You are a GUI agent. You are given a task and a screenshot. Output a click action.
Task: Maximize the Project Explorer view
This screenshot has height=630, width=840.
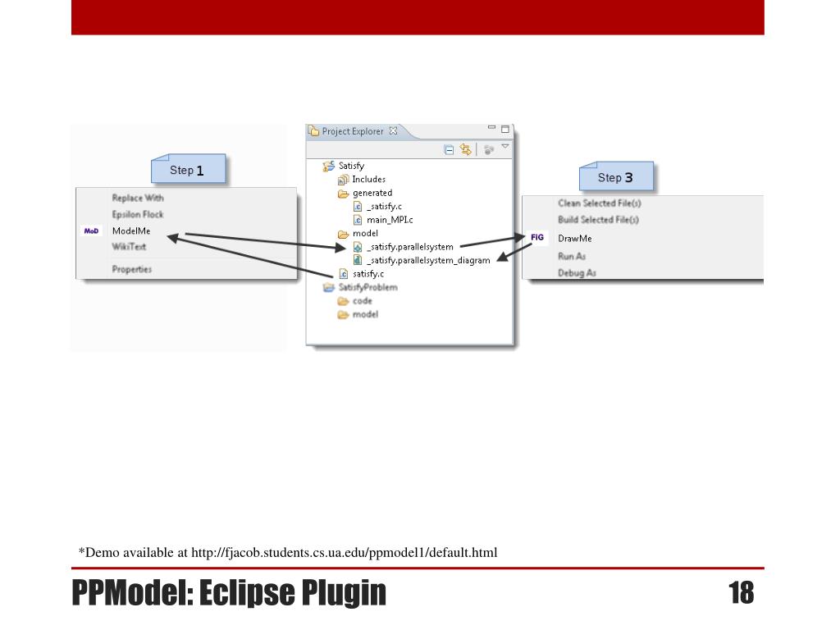(504, 129)
